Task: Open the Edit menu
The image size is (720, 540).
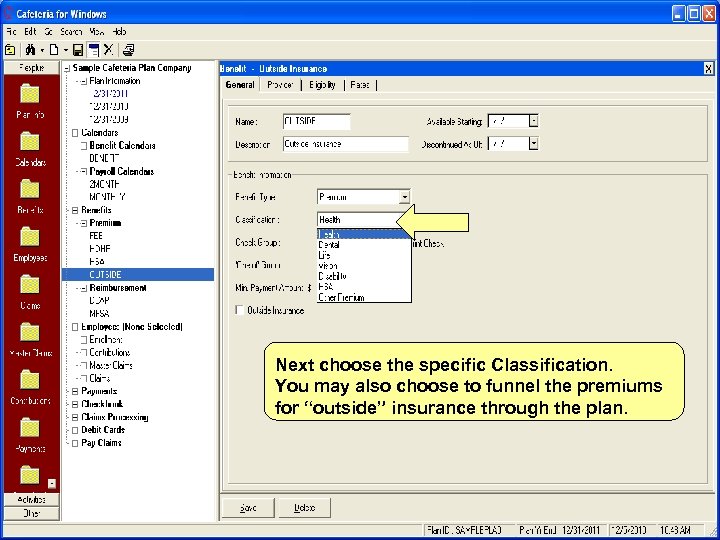Action: coord(30,32)
